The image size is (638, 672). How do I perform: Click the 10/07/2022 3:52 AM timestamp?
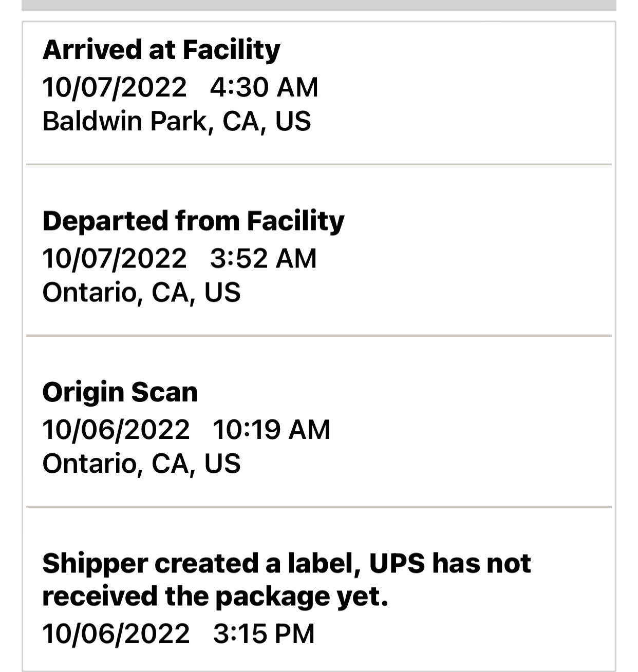pyautogui.click(x=179, y=258)
